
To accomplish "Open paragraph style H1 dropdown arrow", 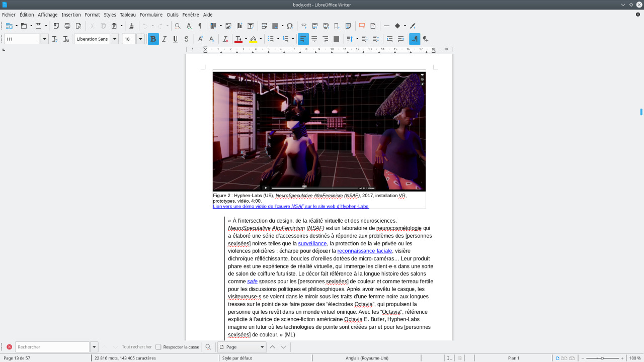I will pyautogui.click(x=45, y=39).
